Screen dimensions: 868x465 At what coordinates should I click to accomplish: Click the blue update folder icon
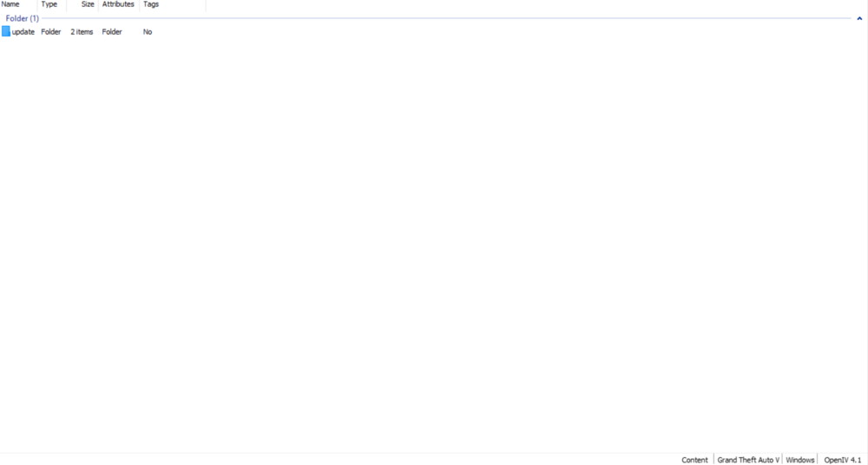pyautogui.click(x=6, y=31)
